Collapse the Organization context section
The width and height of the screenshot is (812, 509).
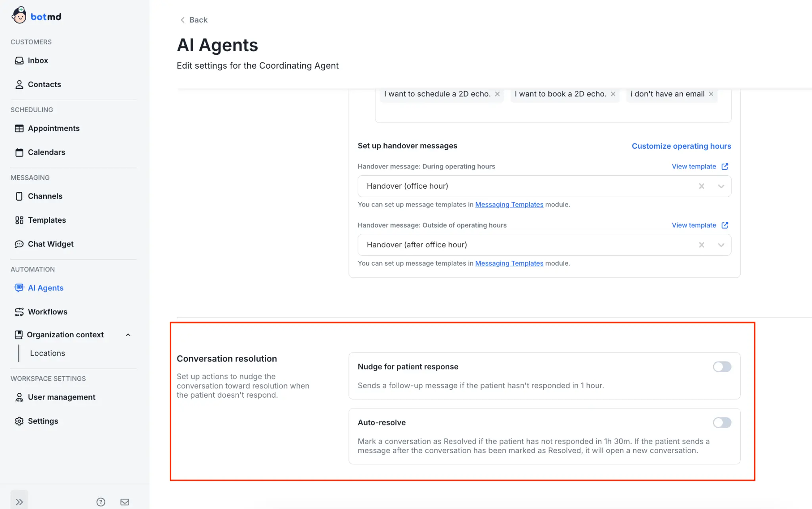(128, 335)
